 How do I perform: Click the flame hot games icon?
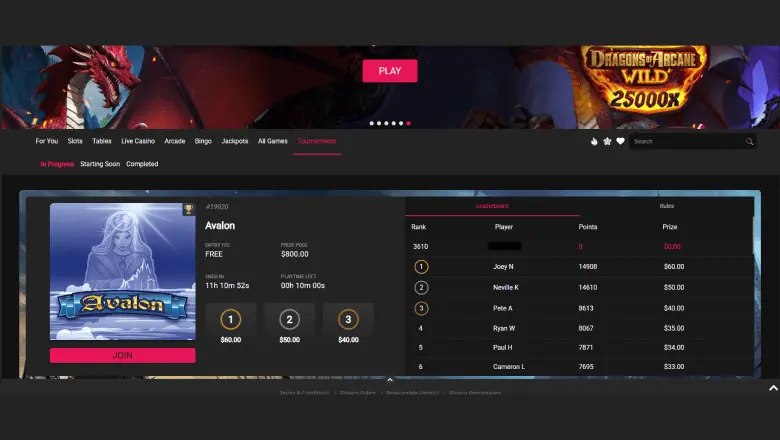(x=594, y=141)
